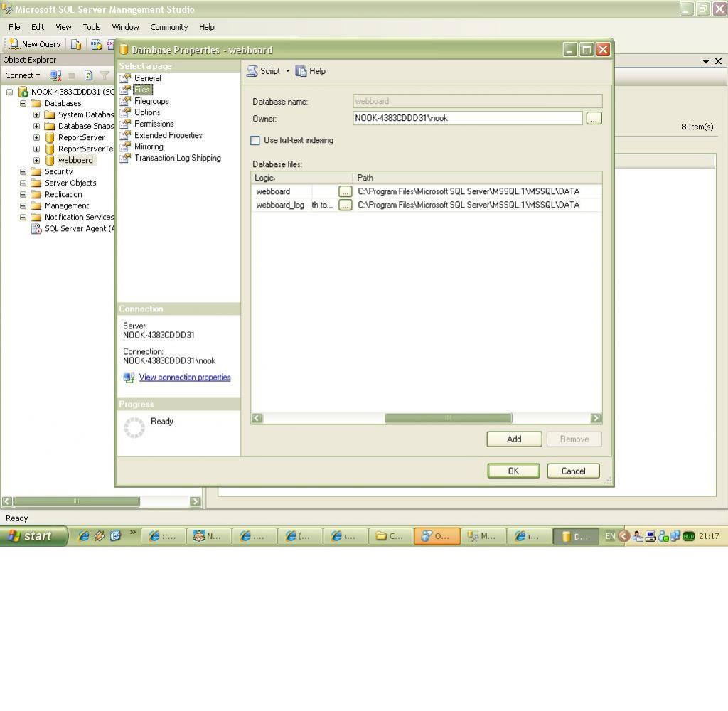Click the Object Explorer horizontal scrollbar thumb
The height and width of the screenshot is (711, 728).
(77, 501)
